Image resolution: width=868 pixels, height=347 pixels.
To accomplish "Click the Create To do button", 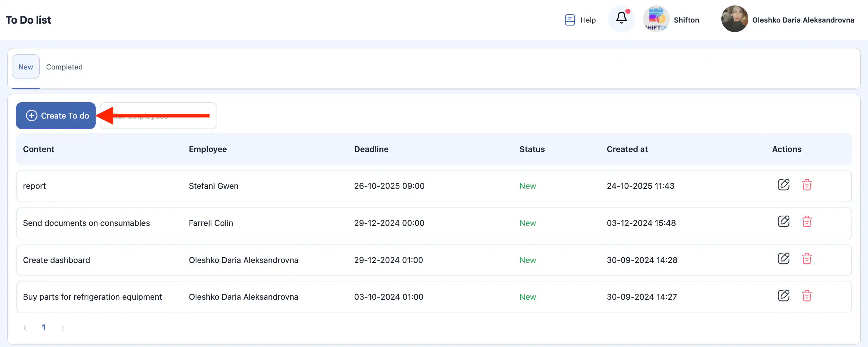I will click(56, 116).
